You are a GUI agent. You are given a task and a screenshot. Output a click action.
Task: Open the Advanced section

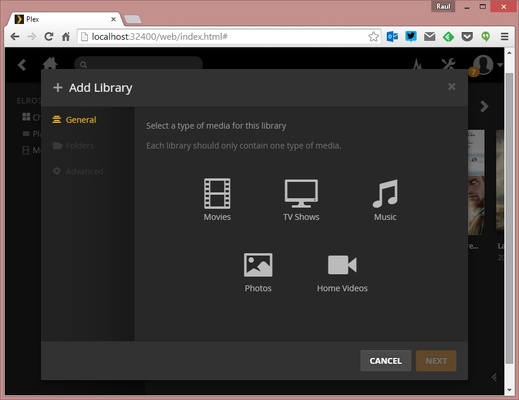coord(78,171)
